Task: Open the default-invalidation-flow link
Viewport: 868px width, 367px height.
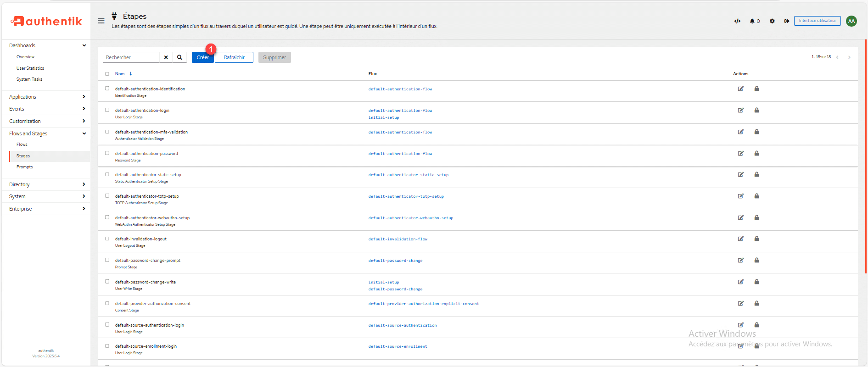Action: tap(398, 239)
